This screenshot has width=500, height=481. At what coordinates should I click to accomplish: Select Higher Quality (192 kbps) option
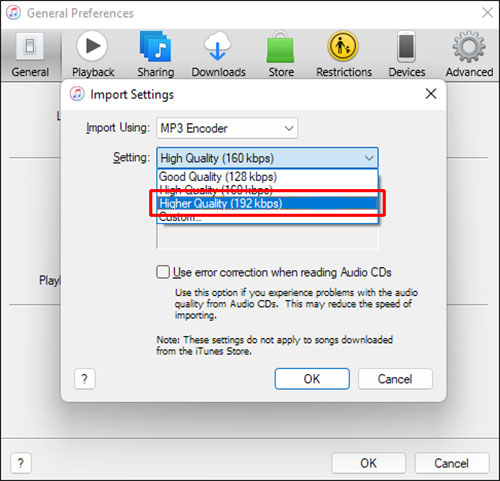pyautogui.click(x=267, y=203)
